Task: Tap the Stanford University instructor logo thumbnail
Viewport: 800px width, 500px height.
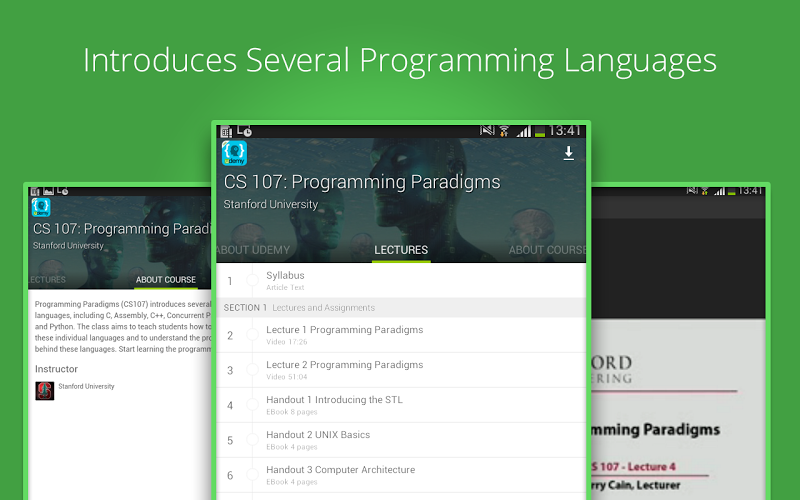Action: point(44,391)
